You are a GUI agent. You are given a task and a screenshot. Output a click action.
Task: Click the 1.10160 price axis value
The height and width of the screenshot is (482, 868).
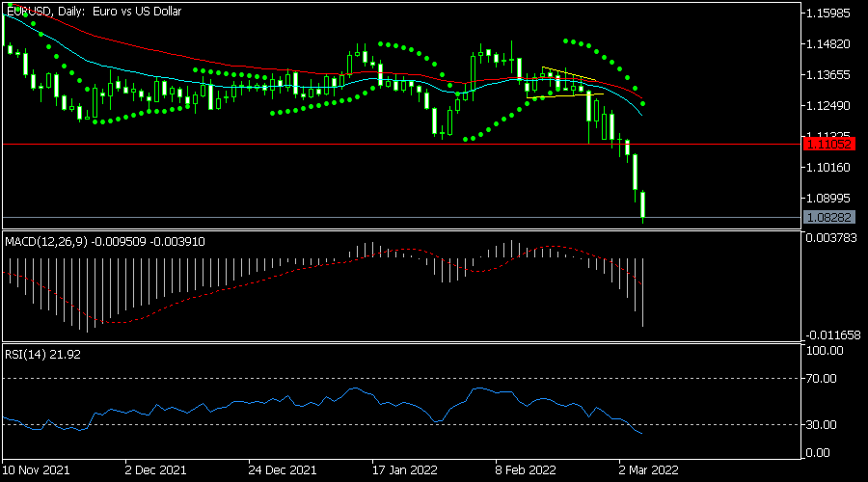click(827, 167)
